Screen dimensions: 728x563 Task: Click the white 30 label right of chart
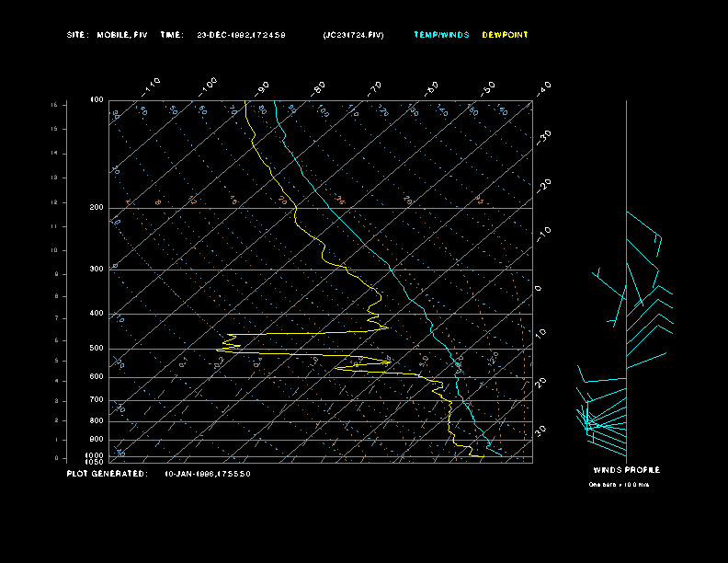(540, 431)
